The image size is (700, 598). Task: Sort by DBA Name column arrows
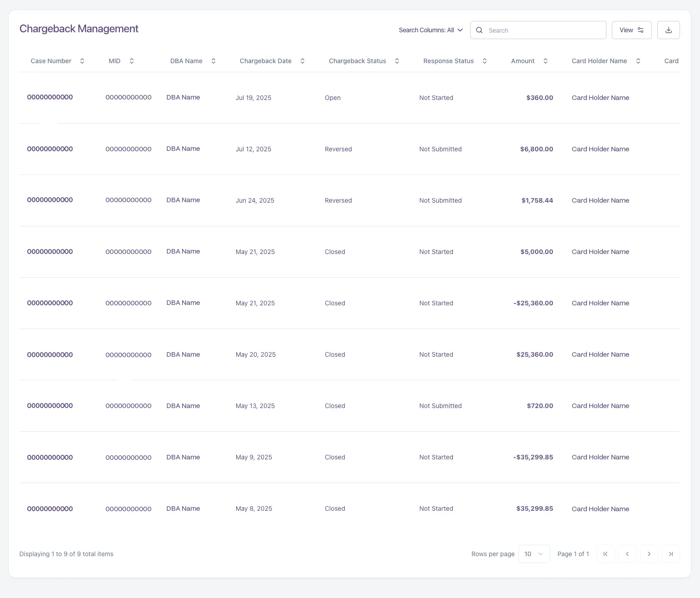click(213, 61)
